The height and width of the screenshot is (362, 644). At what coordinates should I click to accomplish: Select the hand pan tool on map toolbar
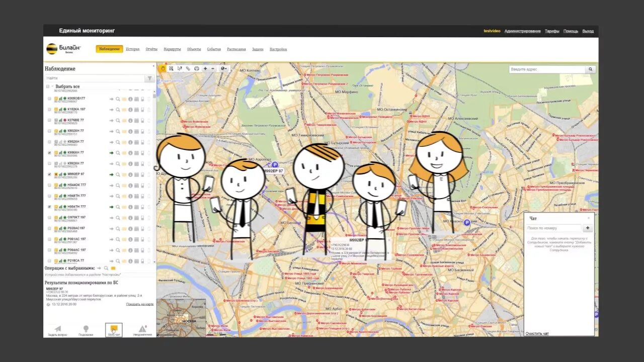163,68
